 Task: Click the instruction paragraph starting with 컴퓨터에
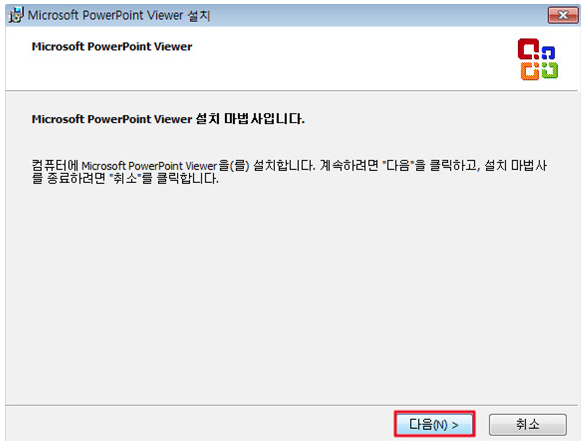[289, 172]
